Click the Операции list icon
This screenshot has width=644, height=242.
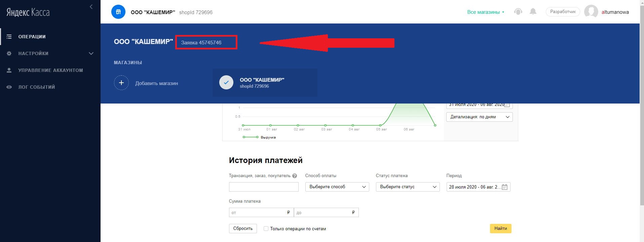[x=9, y=37]
